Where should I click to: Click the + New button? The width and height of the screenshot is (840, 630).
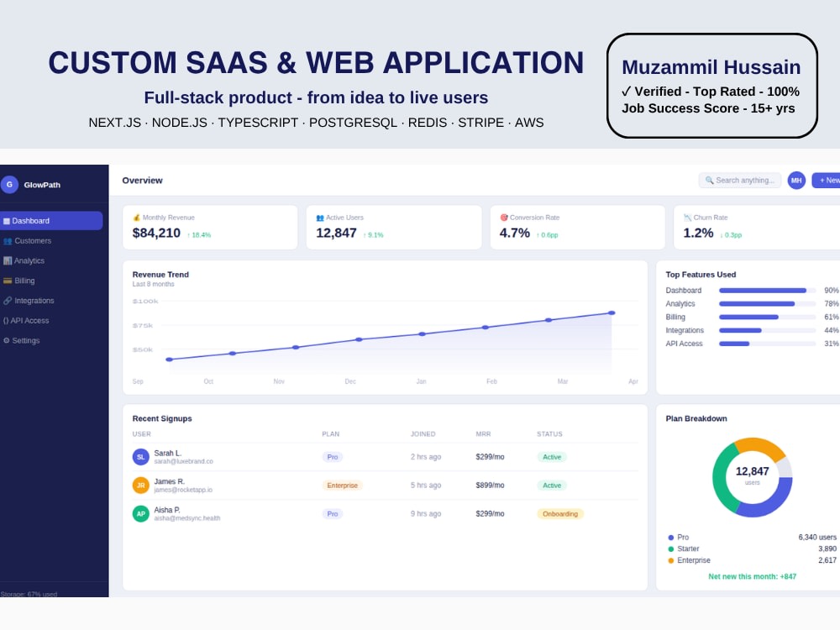click(826, 181)
